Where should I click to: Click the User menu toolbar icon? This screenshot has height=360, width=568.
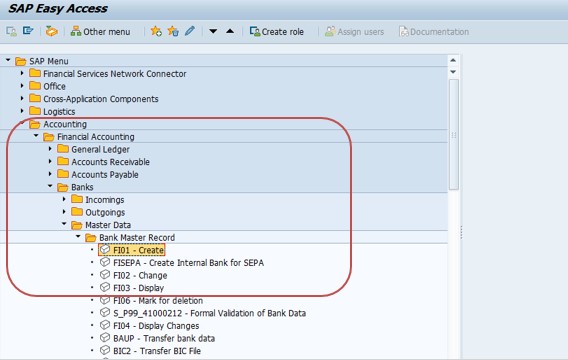(x=11, y=32)
